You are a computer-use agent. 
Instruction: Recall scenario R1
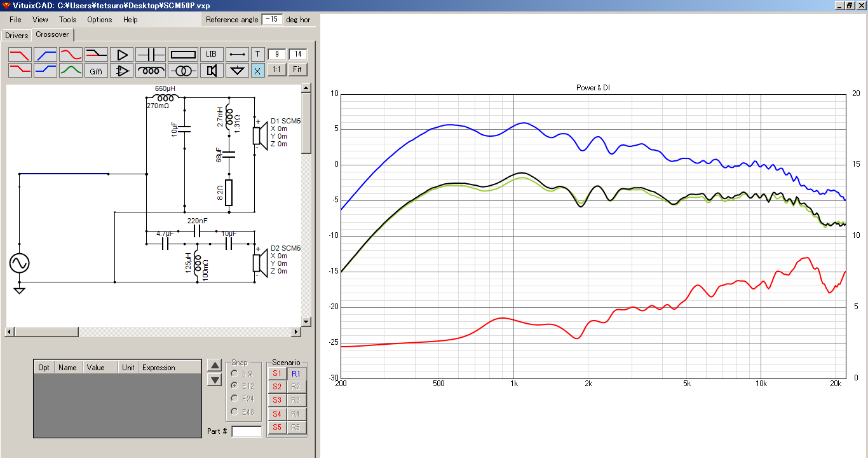[296, 373]
